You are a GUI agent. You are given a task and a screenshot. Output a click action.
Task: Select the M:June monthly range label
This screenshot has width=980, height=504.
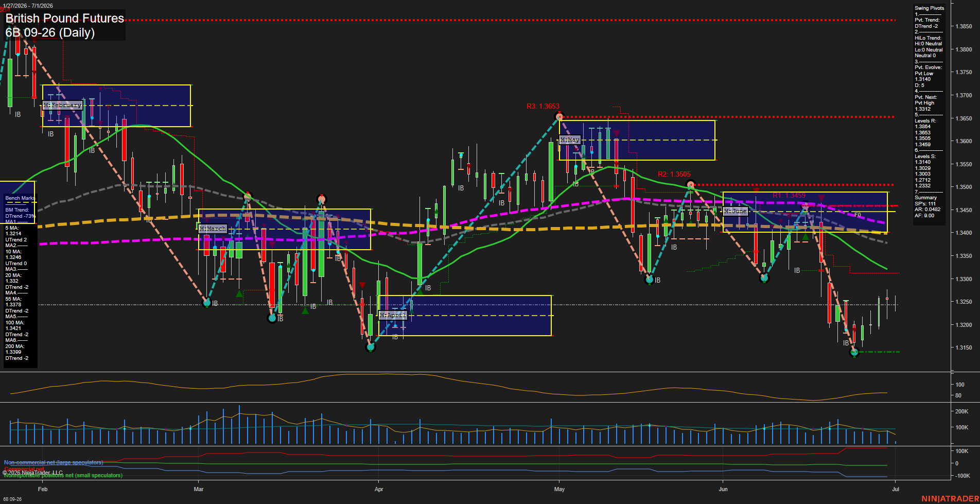click(735, 211)
